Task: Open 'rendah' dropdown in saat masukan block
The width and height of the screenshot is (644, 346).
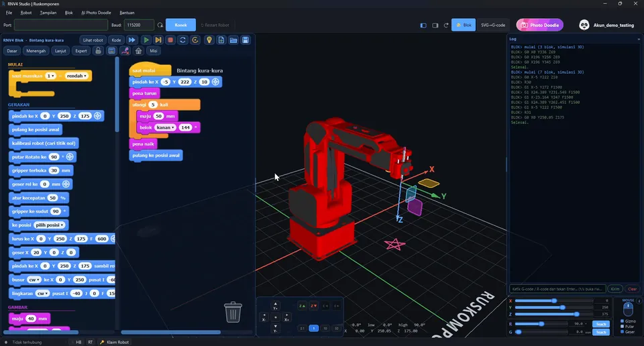Action: pos(76,76)
